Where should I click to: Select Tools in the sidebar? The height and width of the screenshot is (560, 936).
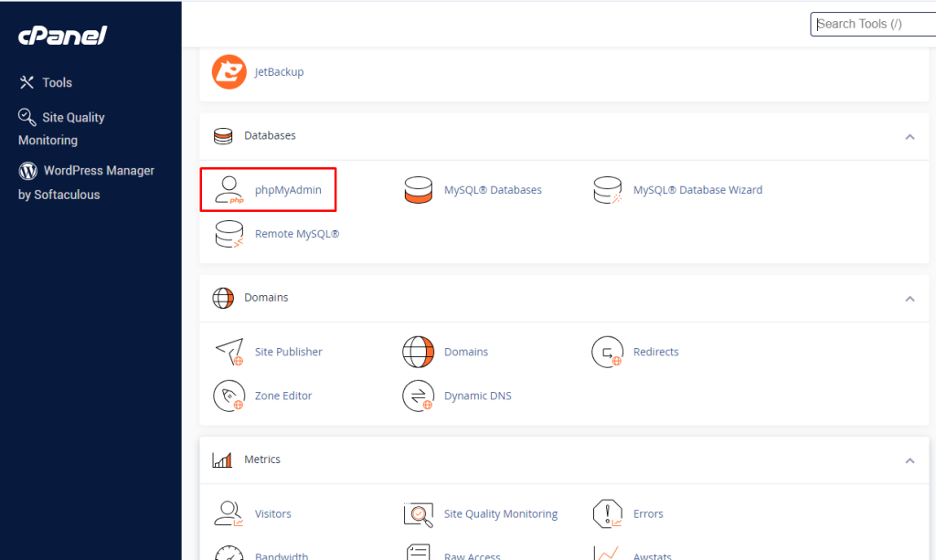coord(57,82)
